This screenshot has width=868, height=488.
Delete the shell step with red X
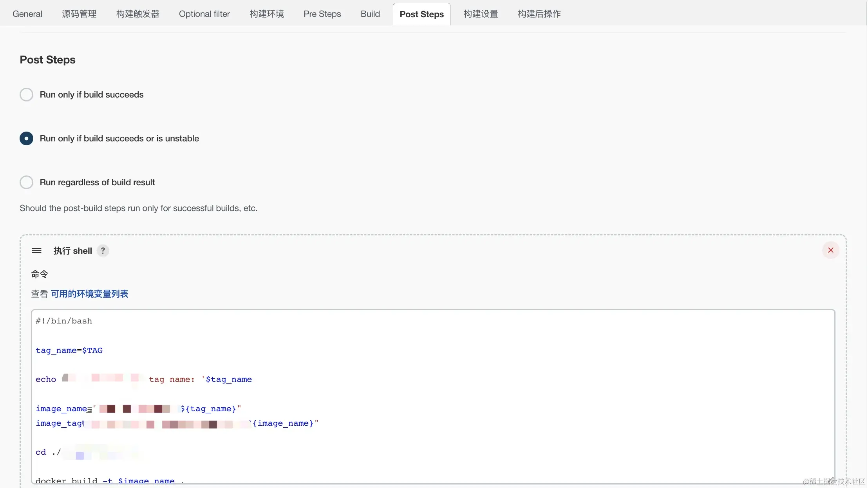[830, 250]
